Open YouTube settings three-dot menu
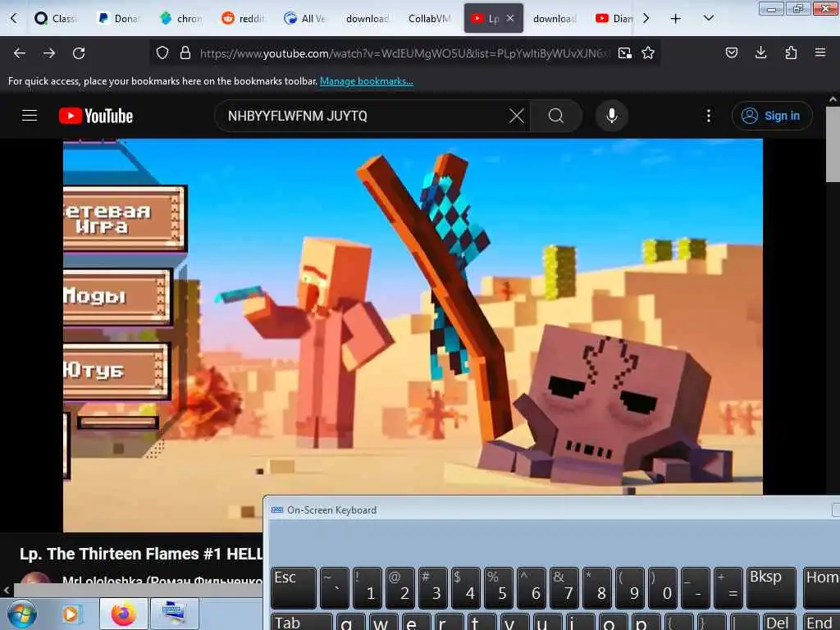The width and height of the screenshot is (840, 630). (x=708, y=116)
